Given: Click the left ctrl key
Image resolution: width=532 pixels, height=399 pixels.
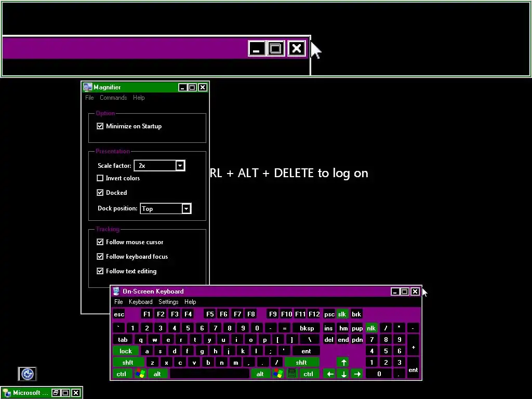Looking at the screenshot, I should (x=122, y=374).
